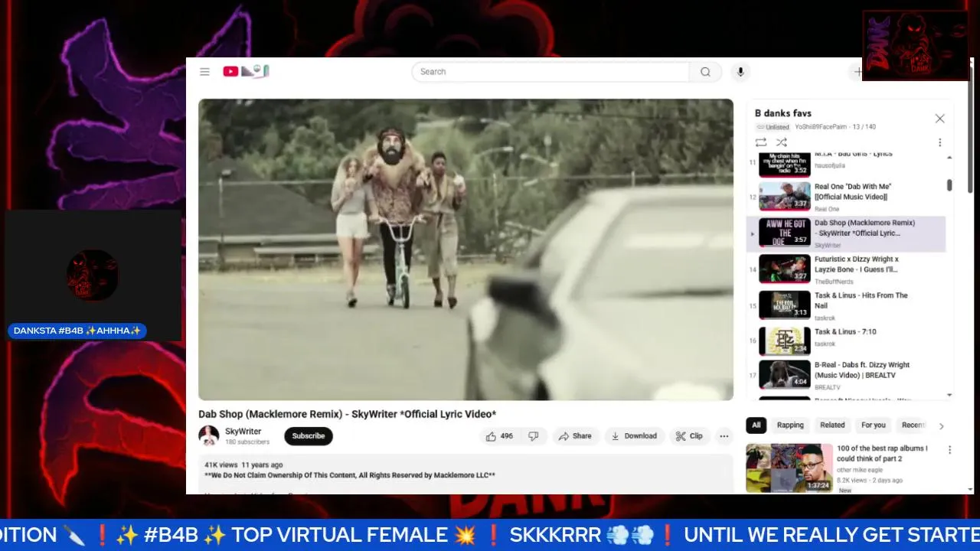980x551 pixels.
Task: Open the SkyWriter channel avatar
Action: click(x=208, y=436)
